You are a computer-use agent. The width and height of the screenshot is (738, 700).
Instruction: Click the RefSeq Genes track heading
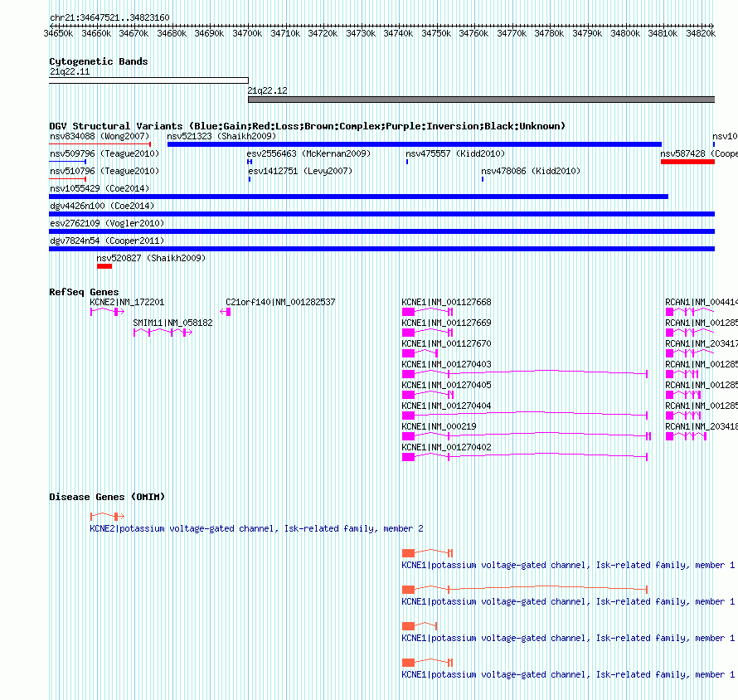pos(84,292)
